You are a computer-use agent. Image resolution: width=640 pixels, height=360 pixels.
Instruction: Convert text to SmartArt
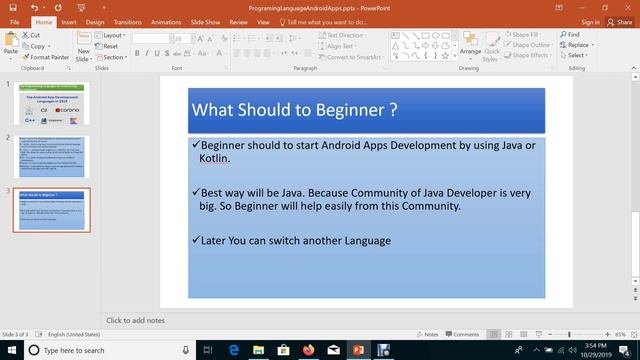351,57
